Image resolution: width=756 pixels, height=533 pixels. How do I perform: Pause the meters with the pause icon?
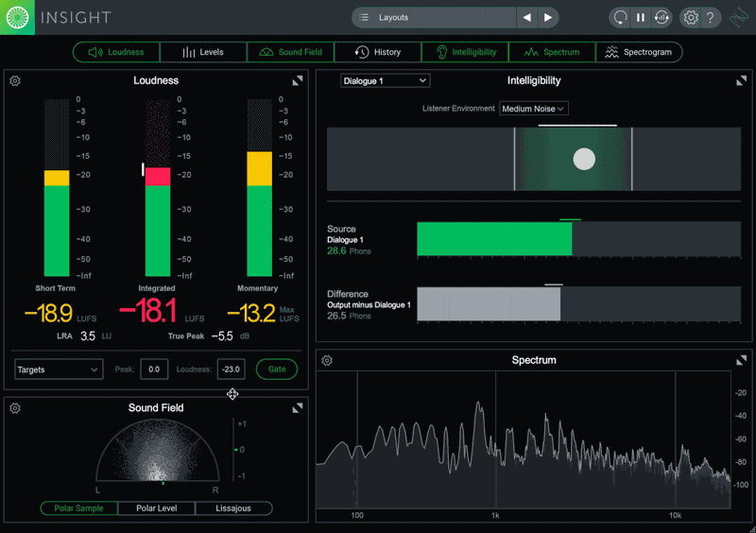(641, 17)
